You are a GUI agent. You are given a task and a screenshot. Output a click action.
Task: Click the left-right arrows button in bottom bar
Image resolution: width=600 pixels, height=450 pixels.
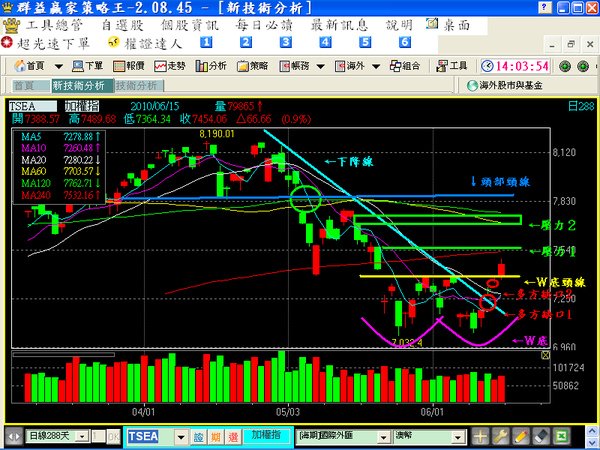(15, 436)
